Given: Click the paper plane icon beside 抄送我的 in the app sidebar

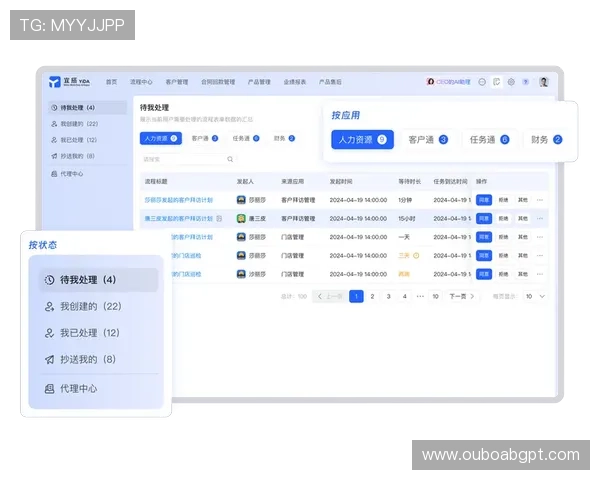Looking at the screenshot, I should click(x=54, y=156).
